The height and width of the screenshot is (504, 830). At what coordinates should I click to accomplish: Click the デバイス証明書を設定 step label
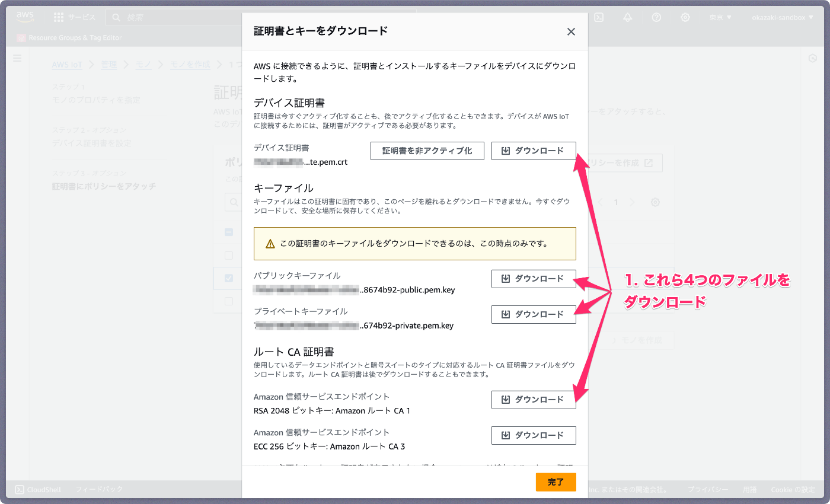(x=92, y=143)
